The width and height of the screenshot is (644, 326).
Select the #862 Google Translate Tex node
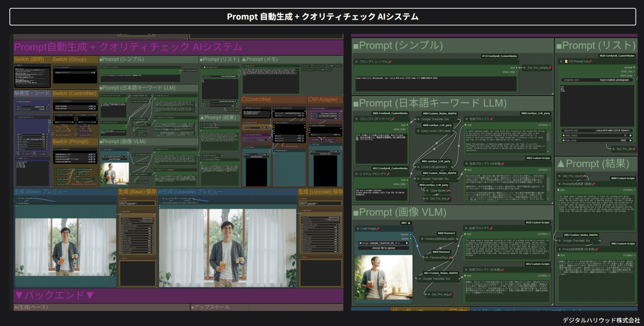point(579,240)
